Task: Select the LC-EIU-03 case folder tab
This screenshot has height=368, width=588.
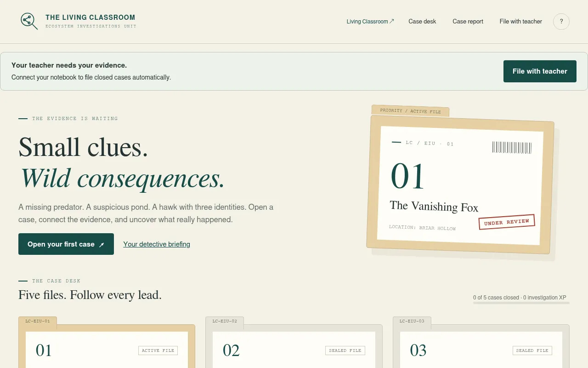Action: 412,321
